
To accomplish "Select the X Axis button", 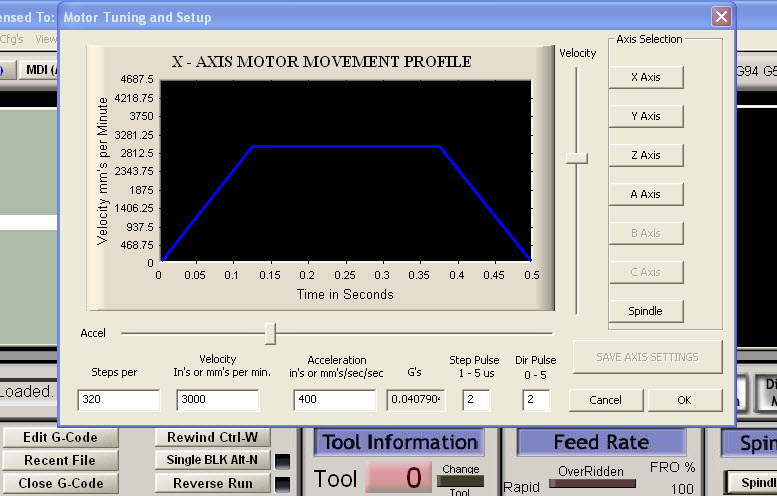I will (646, 77).
